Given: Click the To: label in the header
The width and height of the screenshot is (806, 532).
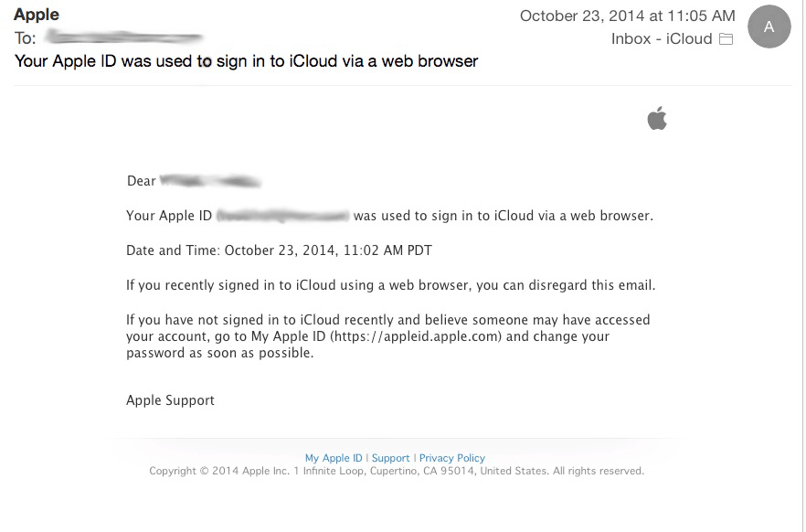Looking at the screenshot, I should (x=25, y=38).
